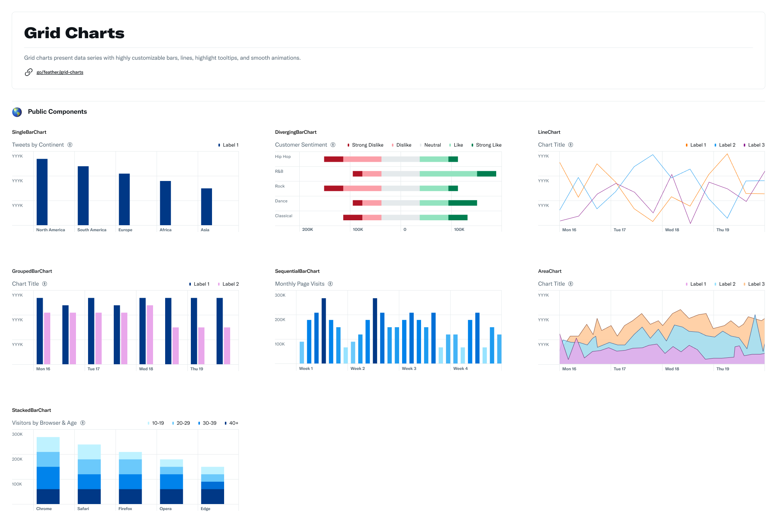
Task: Click the accessibility icon beside Visitors by Browser & Age
Action: 83,423
